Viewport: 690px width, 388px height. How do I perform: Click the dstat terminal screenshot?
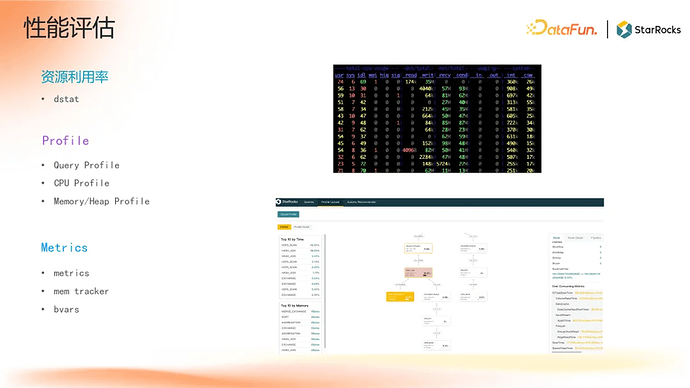437,119
